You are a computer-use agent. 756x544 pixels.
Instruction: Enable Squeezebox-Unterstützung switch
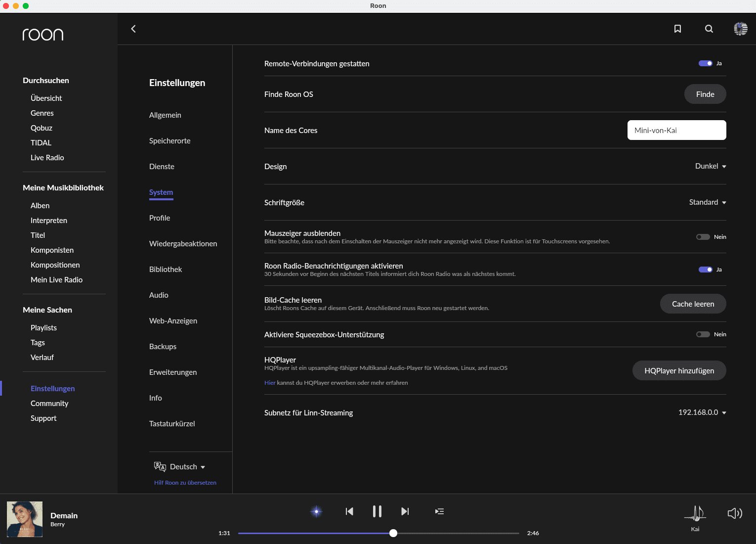703,334
